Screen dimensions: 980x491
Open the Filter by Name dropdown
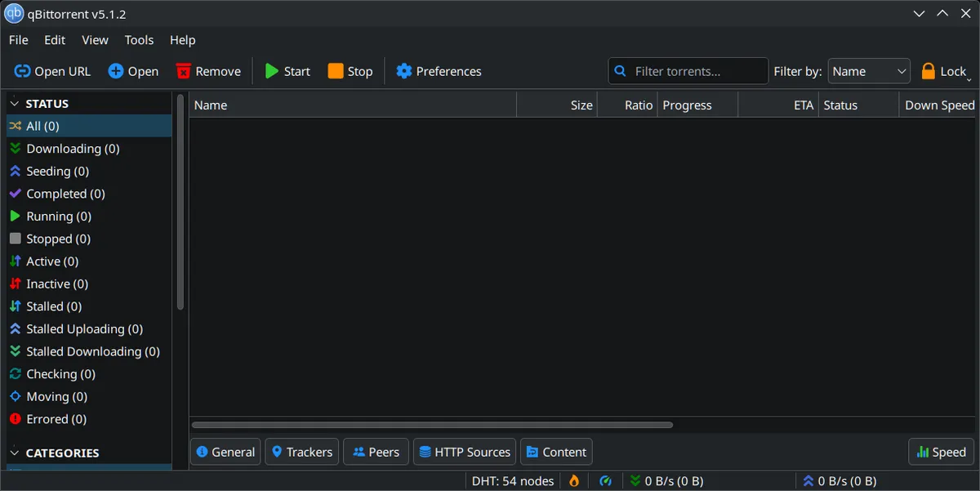click(869, 71)
